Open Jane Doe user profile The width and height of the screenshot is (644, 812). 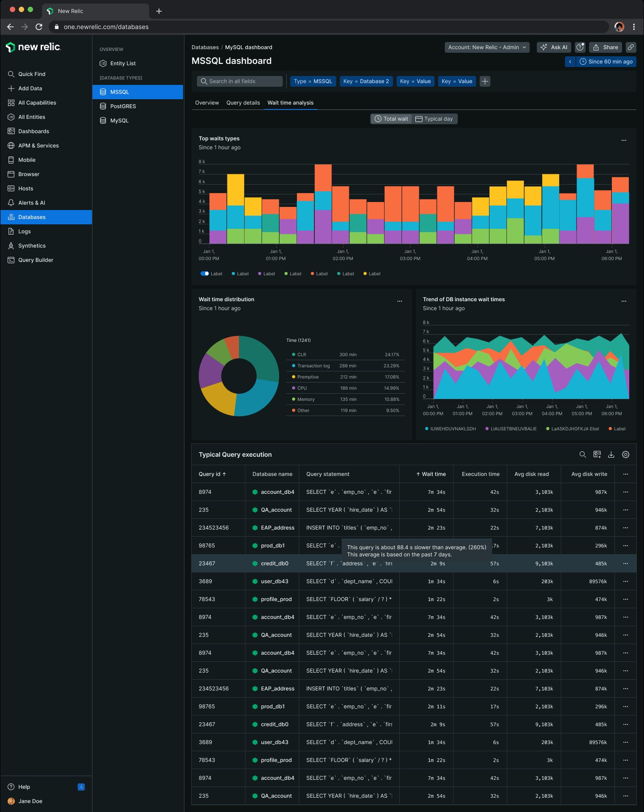[x=25, y=801]
